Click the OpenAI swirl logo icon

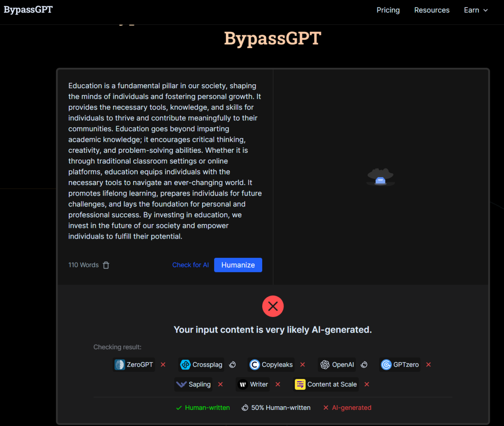[x=325, y=365]
